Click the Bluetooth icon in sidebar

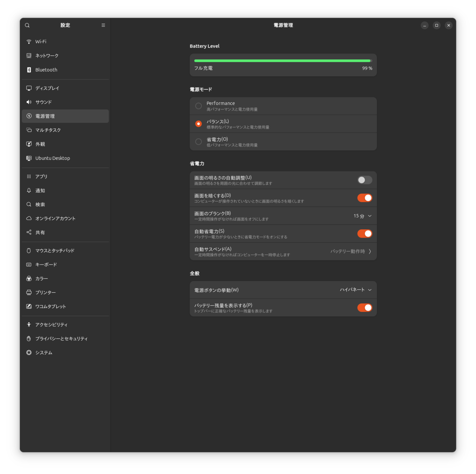point(29,70)
